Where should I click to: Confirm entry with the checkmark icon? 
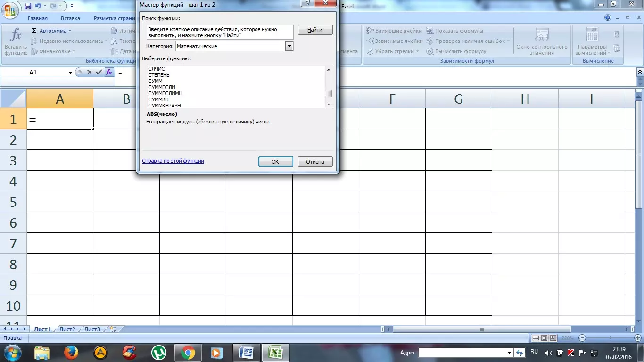coord(99,72)
